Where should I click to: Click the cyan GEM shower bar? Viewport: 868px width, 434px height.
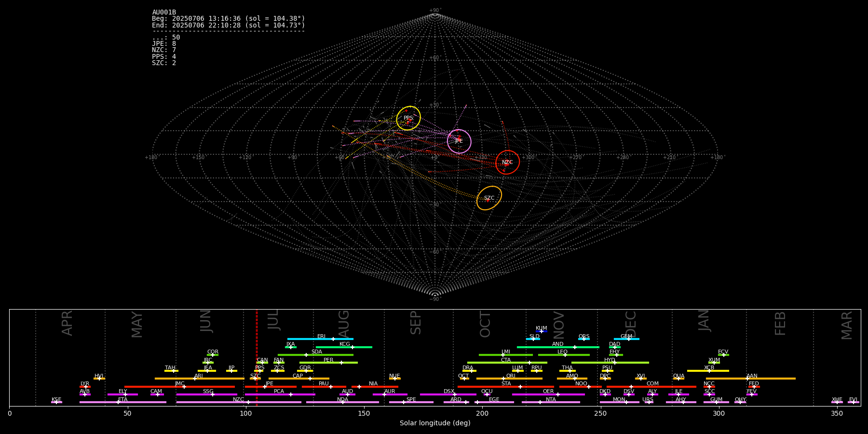pos(626,339)
